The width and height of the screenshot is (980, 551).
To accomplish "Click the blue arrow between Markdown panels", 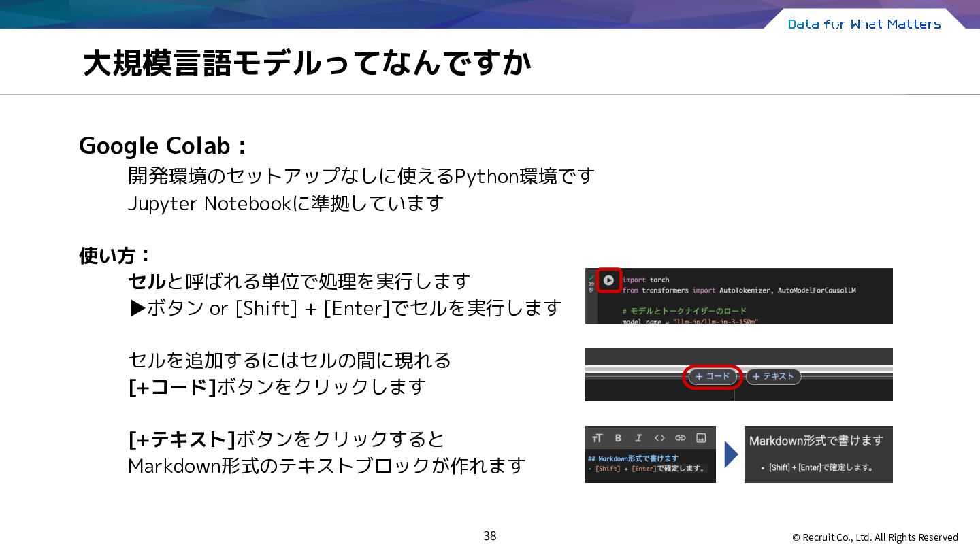I will point(731,454).
